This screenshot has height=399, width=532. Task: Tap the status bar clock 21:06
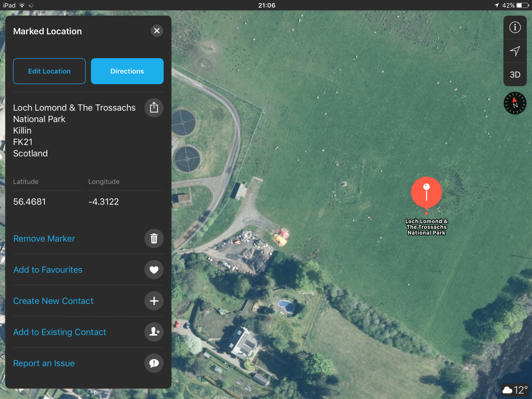pyautogui.click(x=267, y=5)
